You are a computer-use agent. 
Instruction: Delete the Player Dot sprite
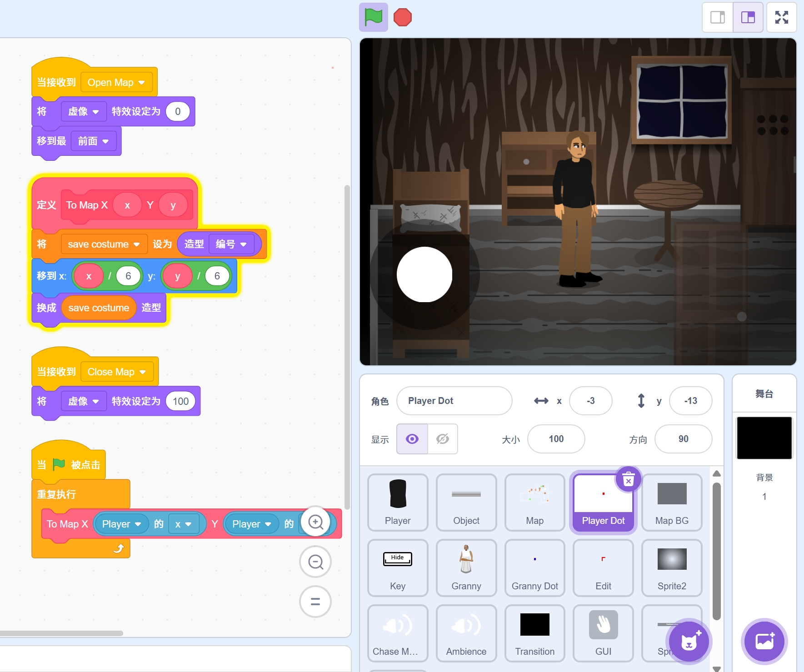(x=628, y=479)
